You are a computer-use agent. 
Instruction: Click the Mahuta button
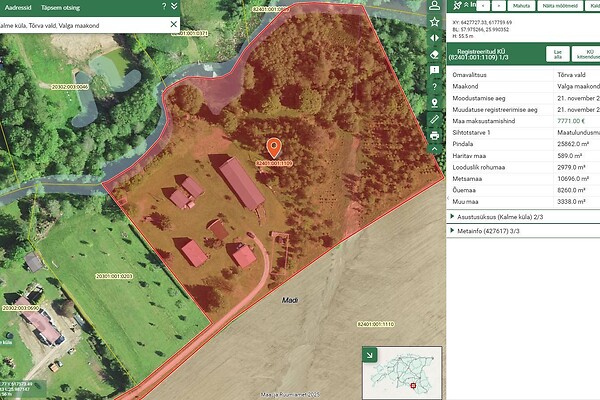[x=521, y=5]
